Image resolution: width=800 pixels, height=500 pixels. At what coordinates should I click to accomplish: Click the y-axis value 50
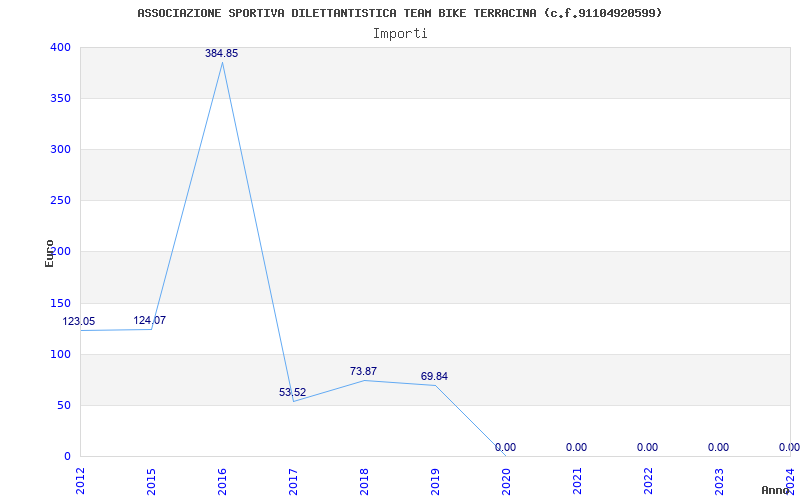63,405
